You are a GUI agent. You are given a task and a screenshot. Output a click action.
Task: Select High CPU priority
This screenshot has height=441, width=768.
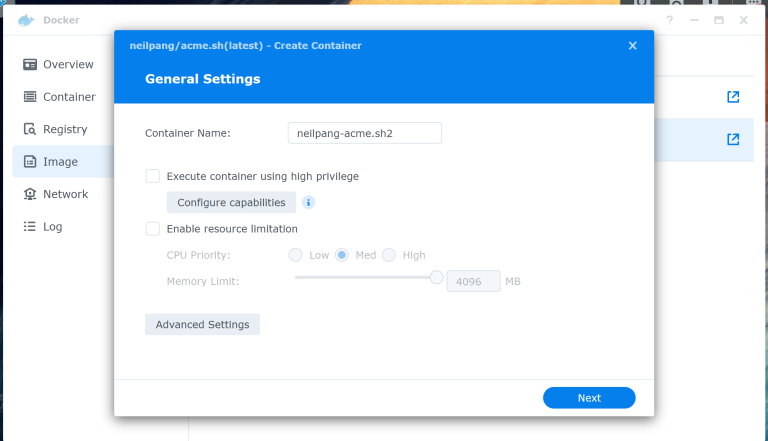(x=389, y=255)
